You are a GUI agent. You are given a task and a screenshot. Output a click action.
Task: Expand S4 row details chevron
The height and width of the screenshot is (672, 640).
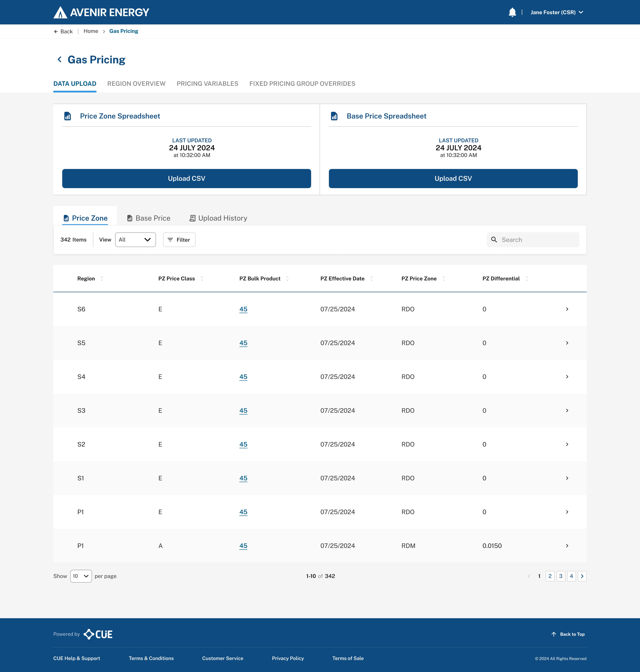pyautogui.click(x=567, y=377)
